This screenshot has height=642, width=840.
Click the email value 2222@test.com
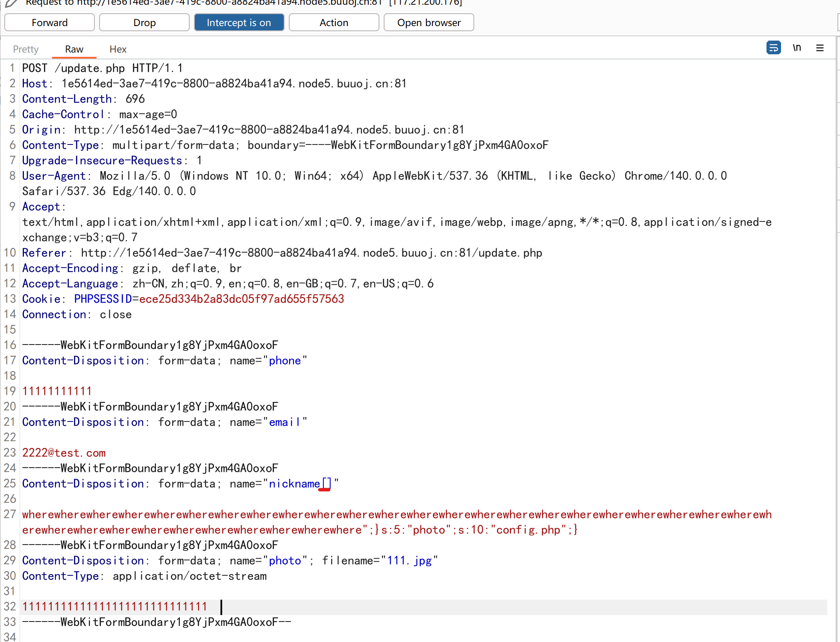(64, 453)
